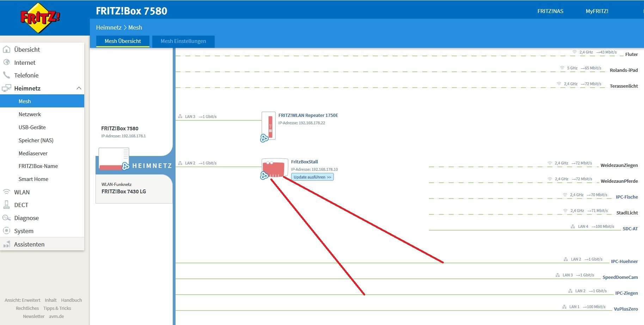Click the Telefonie phone icon
Screen dimensions: 644x325
(6, 75)
